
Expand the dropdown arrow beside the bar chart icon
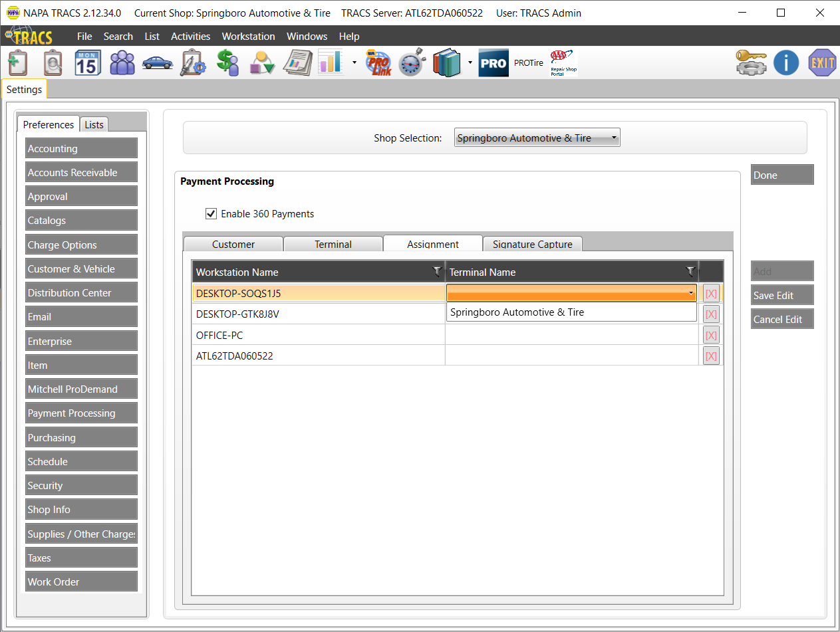click(354, 63)
